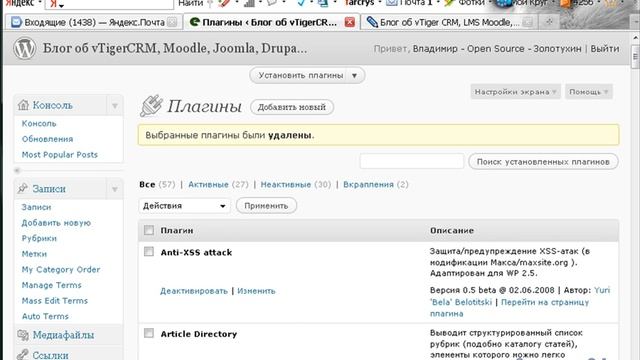Click the chain icon next to Ссылки
Viewport: 640px width, 360px height.
[23, 355]
